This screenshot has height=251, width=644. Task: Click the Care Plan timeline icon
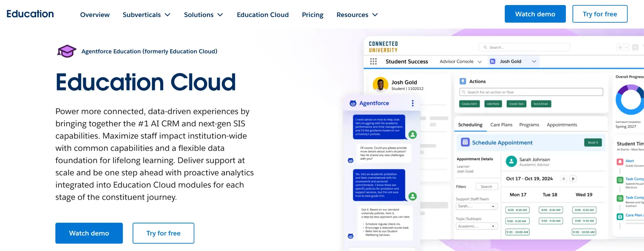(620, 216)
